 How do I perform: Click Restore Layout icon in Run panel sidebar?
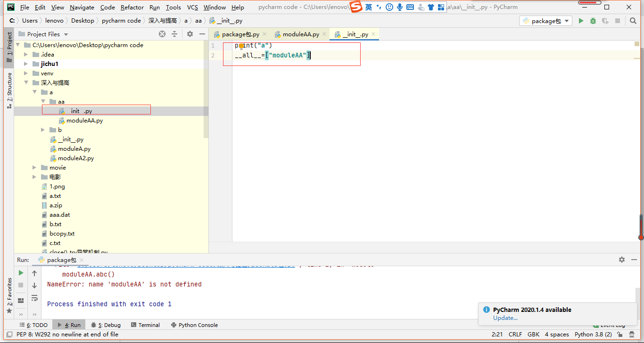tap(21, 300)
